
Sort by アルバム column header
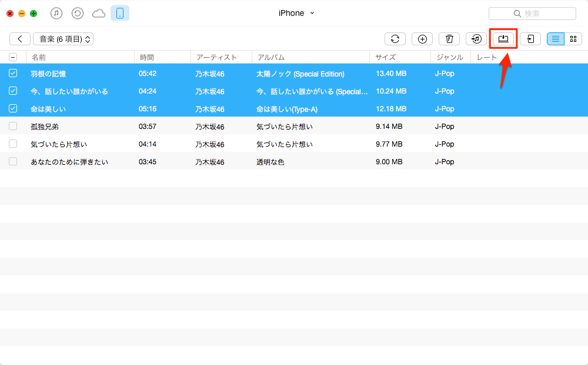coord(311,58)
